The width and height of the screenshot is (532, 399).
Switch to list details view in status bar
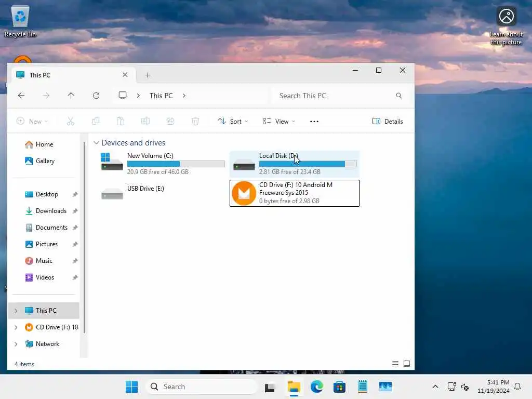[x=395, y=364]
